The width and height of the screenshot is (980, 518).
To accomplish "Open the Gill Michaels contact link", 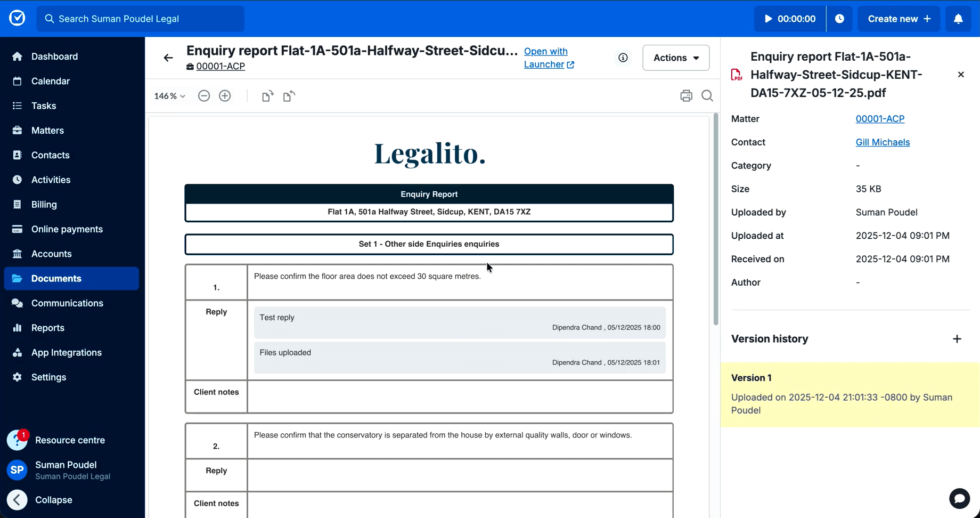I will click(x=883, y=142).
